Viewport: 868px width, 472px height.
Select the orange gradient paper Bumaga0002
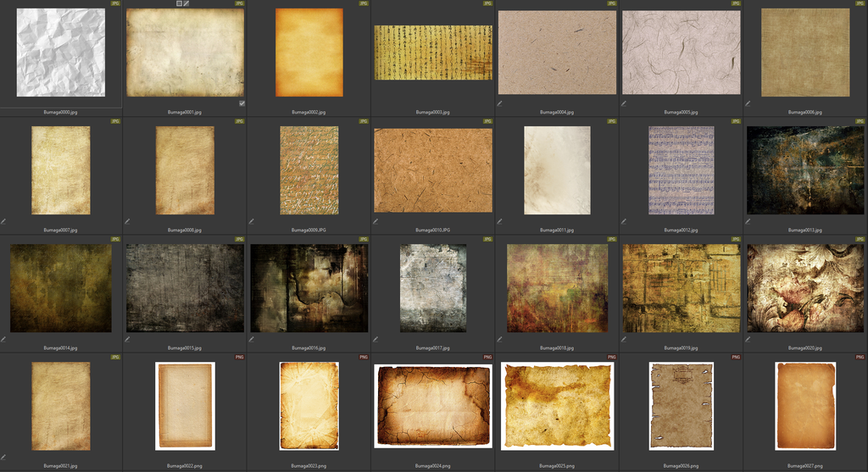click(x=309, y=53)
